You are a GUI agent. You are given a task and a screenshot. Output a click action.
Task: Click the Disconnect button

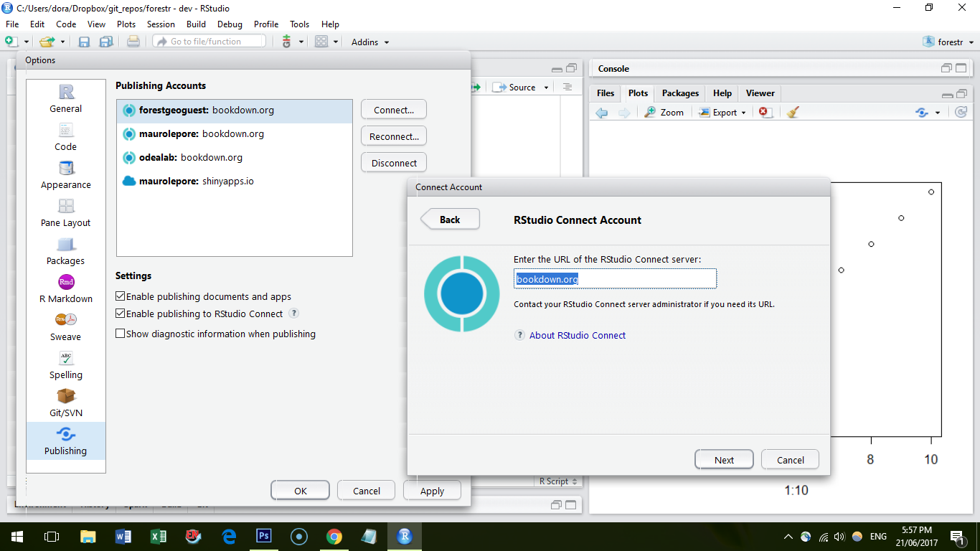pos(394,163)
